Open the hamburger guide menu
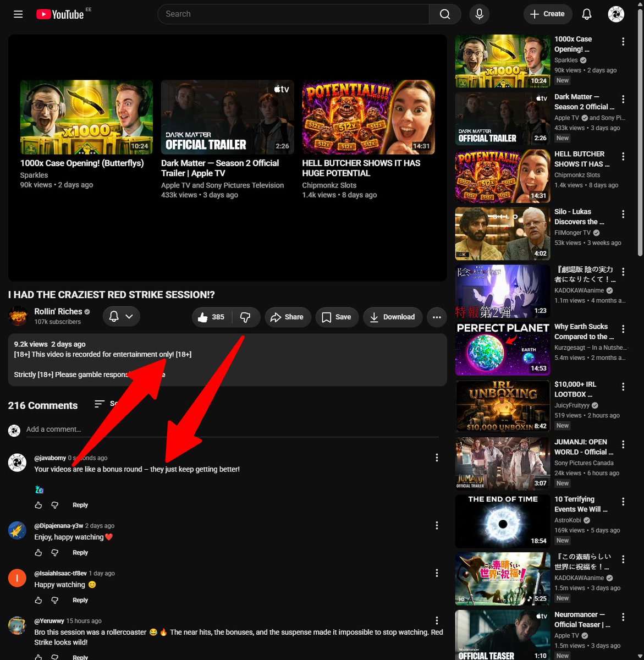Screen dimensions: 644x660 18,14
